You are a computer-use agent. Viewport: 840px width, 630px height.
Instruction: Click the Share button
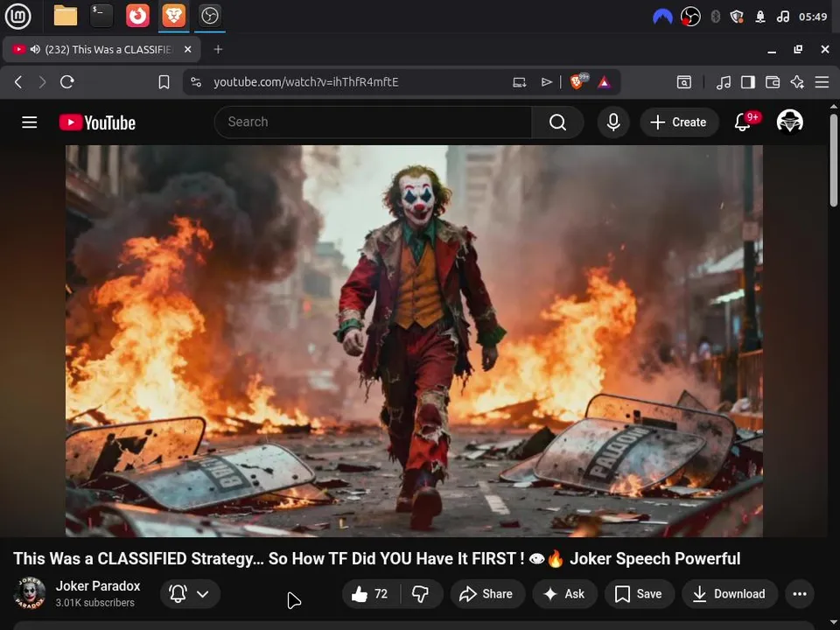coord(487,593)
